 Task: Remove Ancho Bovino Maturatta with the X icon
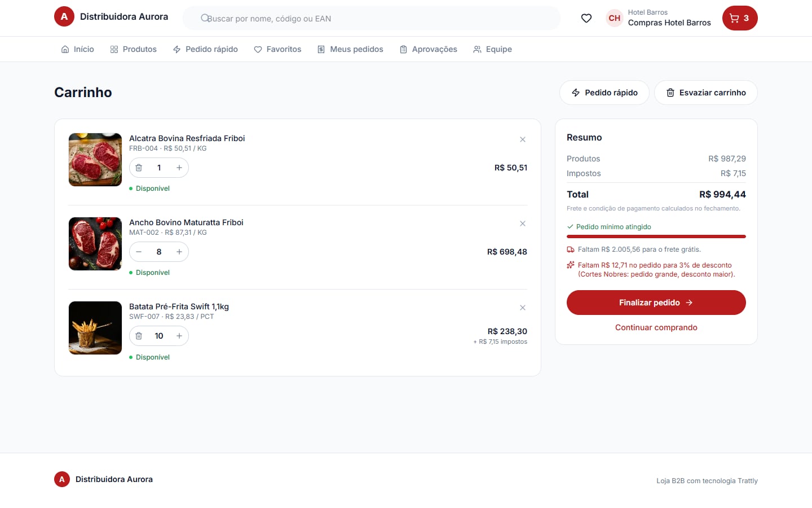[523, 224]
